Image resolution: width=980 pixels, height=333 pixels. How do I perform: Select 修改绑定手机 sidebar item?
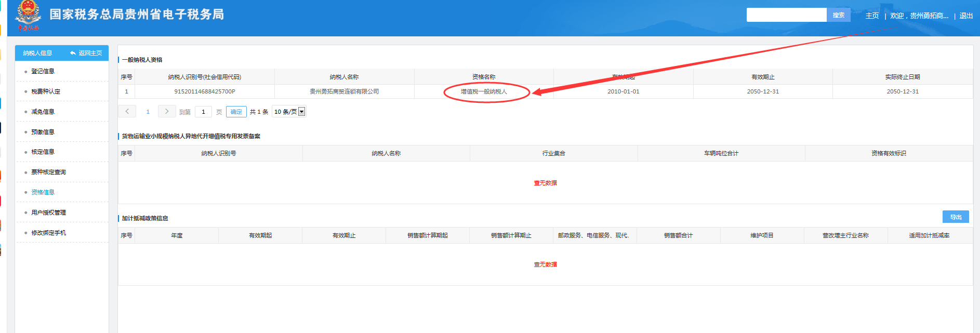(48, 233)
